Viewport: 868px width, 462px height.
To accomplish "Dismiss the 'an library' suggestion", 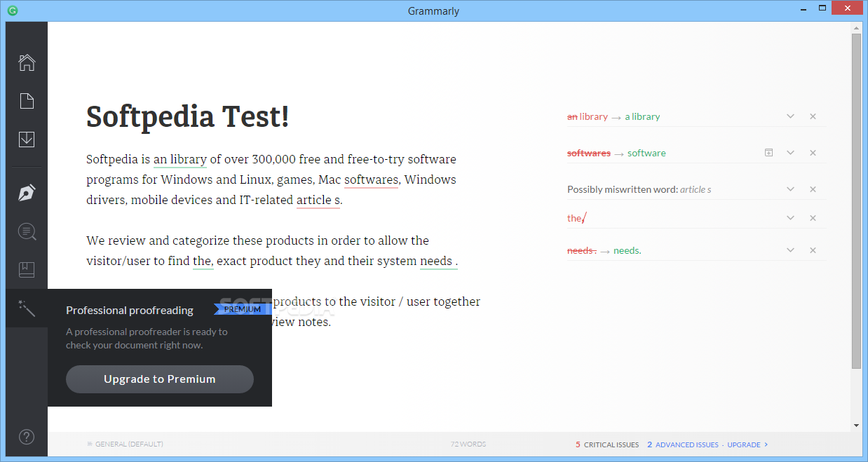I will click(x=813, y=116).
